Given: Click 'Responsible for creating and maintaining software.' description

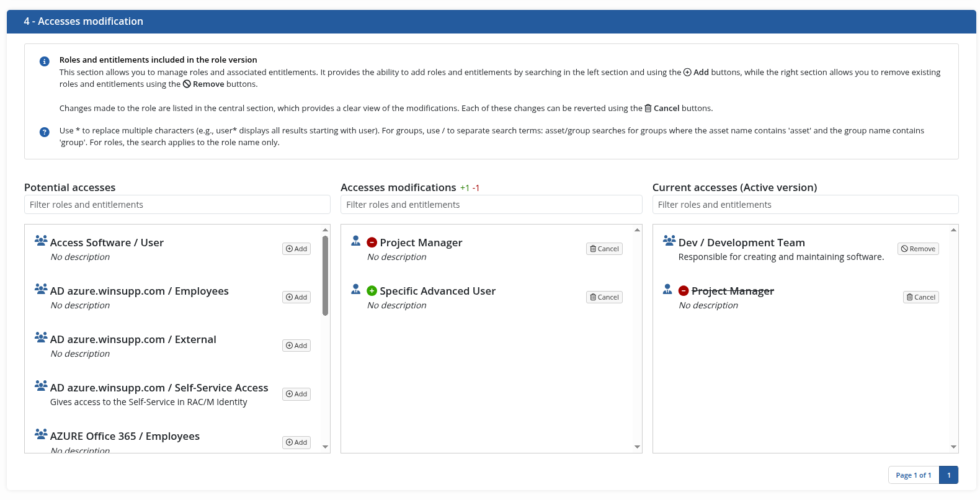Looking at the screenshot, I should 782,257.
